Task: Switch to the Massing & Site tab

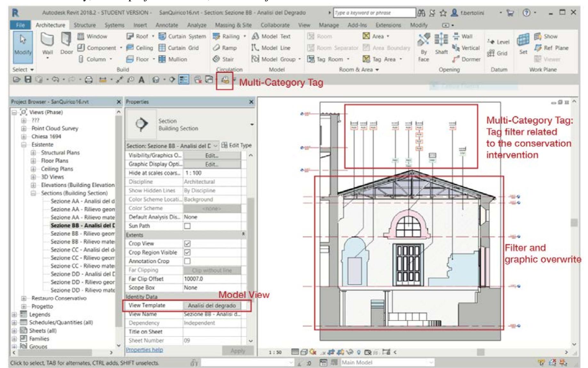Action: [233, 25]
